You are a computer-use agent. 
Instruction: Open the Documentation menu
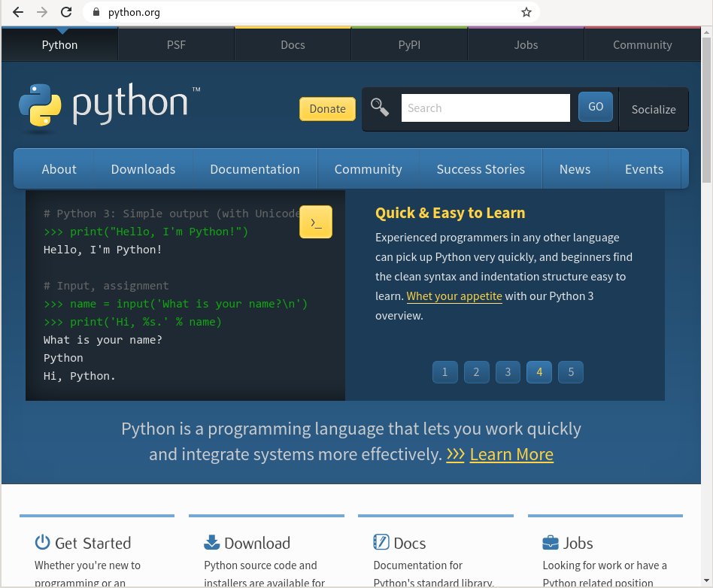[x=255, y=169]
